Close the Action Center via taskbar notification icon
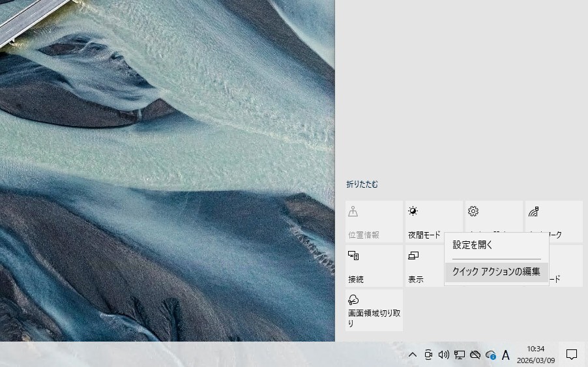The height and width of the screenshot is (367, 588). point(572,355)
